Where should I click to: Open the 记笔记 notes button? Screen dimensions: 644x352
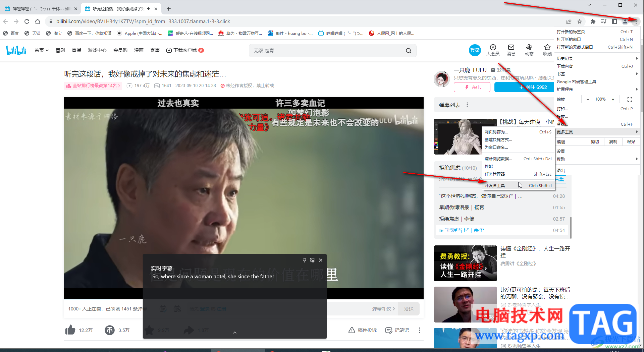[x=397, y=330]
